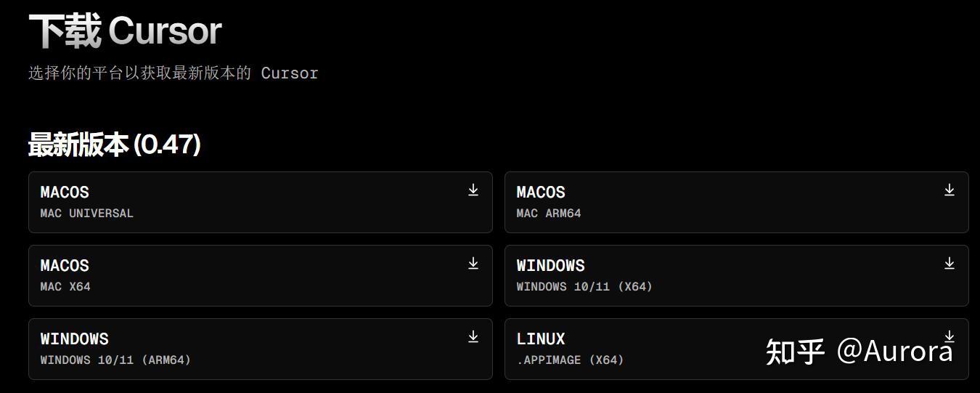Click the 选择你的平台 description line
The width and height of the screenshot is (980, 393).
173,73
